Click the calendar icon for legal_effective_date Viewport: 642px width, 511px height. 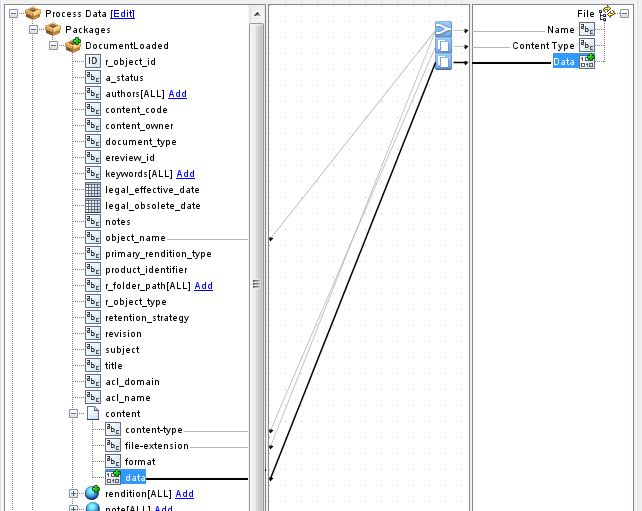coord(93,190)
